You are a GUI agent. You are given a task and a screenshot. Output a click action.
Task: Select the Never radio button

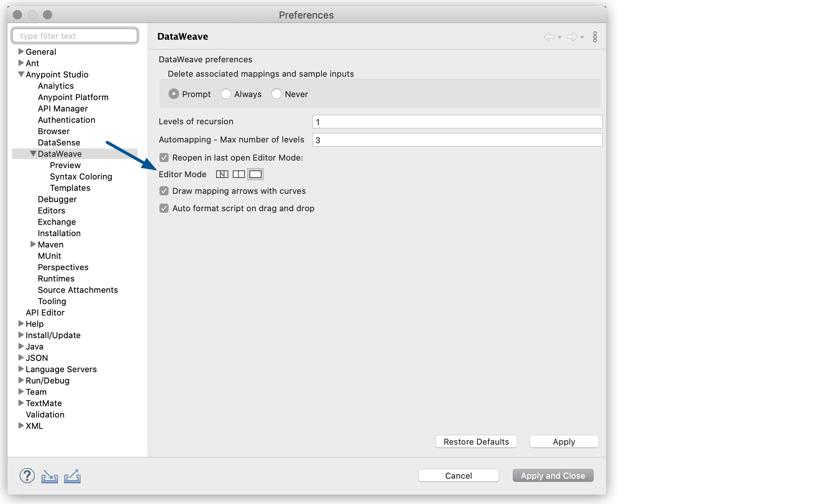coord(277,94)
